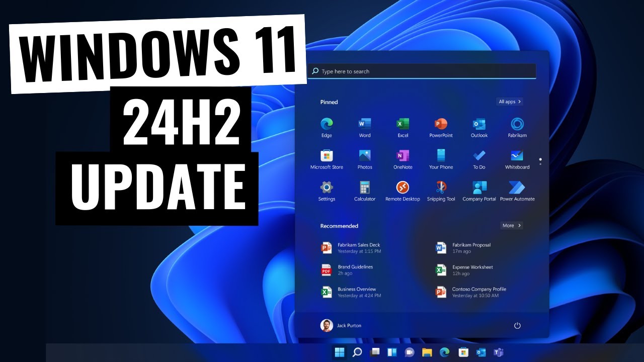Viewport: 644px width, 362px height.
Task: Open Edge from the taskbar
Action: click(445, 352)
